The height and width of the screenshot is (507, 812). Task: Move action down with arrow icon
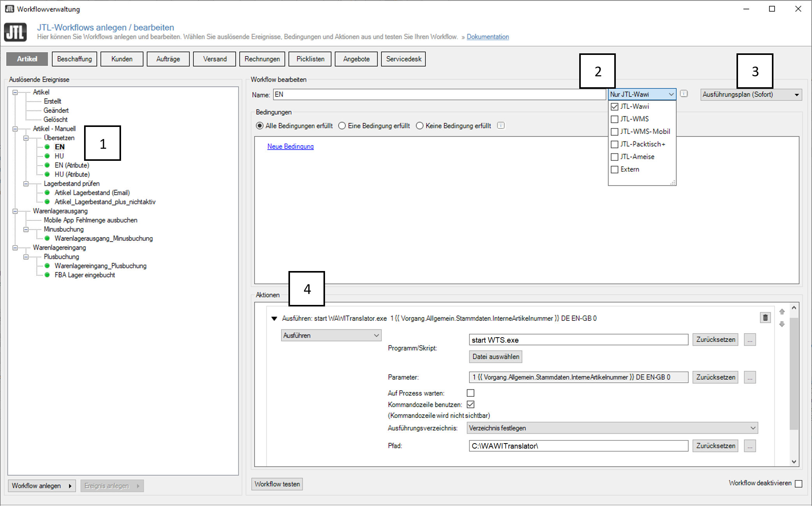(782, 324)
